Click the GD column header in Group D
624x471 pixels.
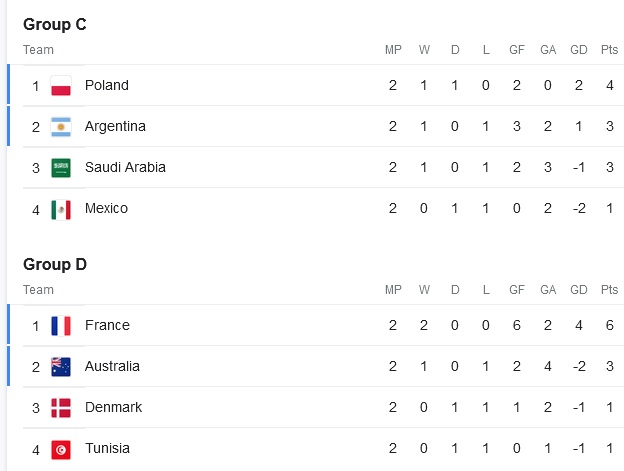click(578, 290)
